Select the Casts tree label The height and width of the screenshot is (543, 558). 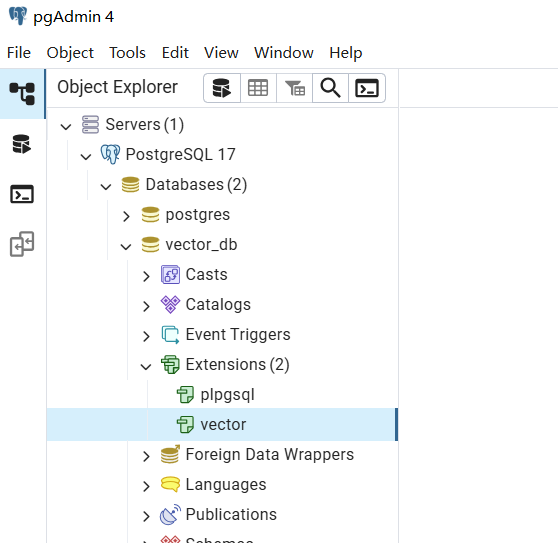pyautogui.click(x=206, y=274)
